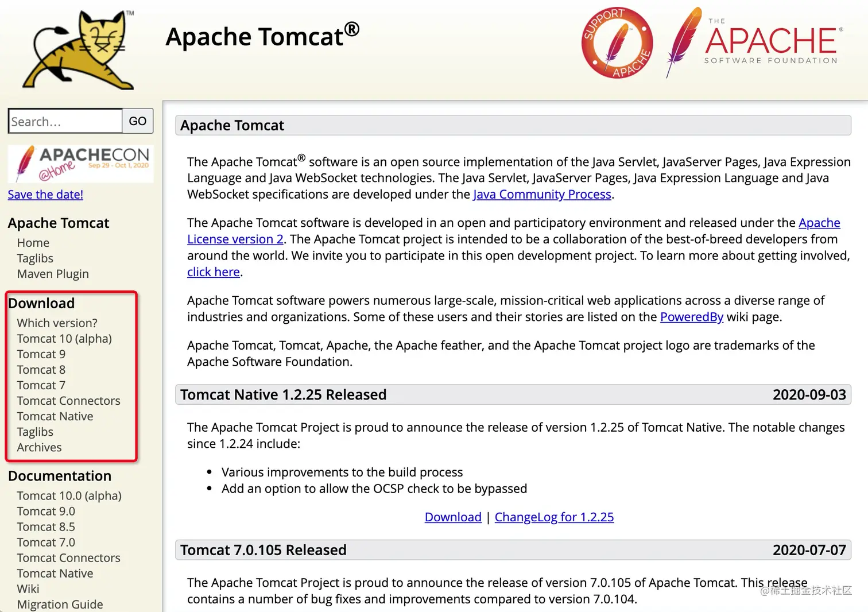Open the Maven Plugin page
Viewport: 868px width, 612px height.
point(53,274)
